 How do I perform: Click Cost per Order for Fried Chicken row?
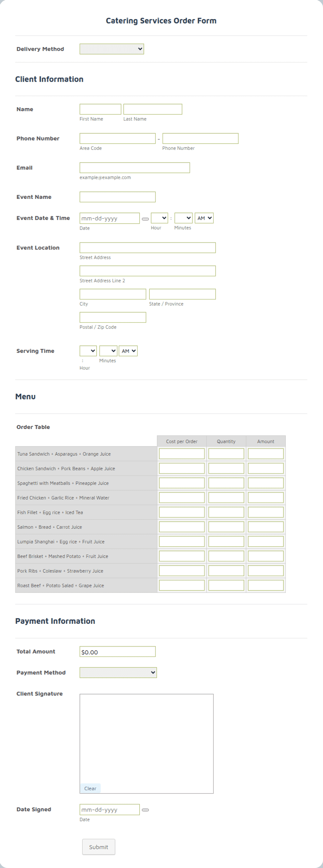tap(182, 498)
